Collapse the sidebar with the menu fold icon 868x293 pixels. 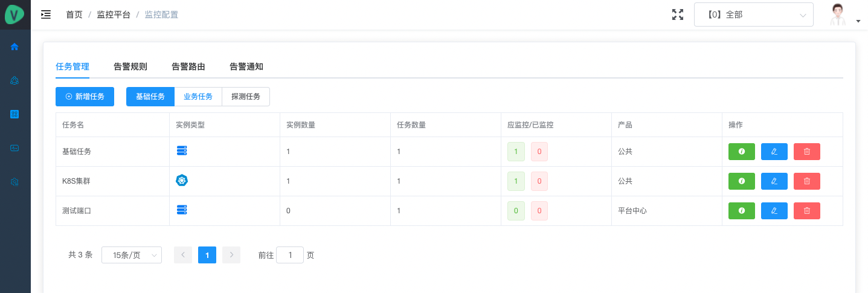[46, 14]
